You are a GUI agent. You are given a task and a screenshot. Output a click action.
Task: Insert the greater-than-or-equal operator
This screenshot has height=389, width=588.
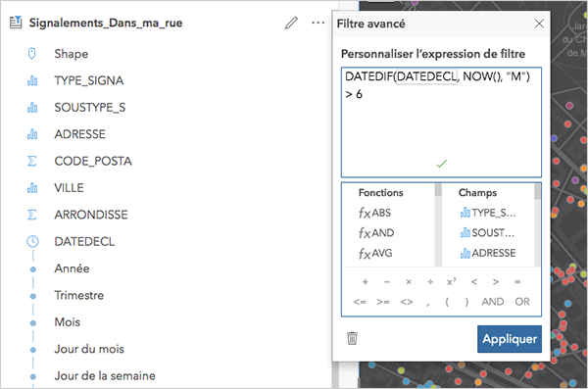(x=383, y=302)
